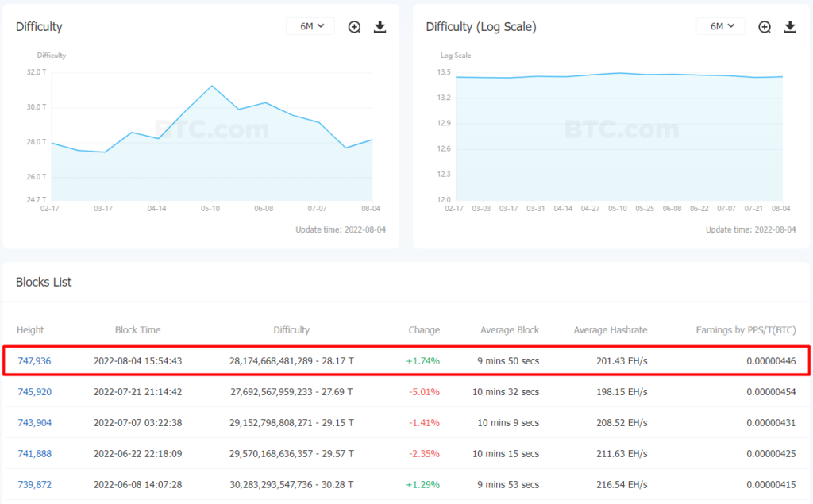Click the 08-04 endpoint on Difficulty line

pyautogui.click(x=372, y=140)
